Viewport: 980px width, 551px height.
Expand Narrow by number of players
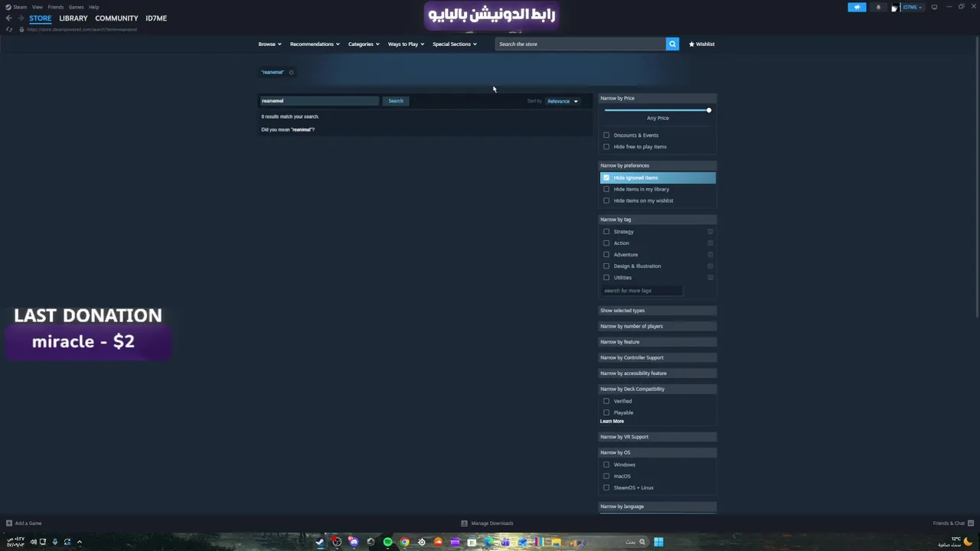pyautogui.click(x=657, y=326)
